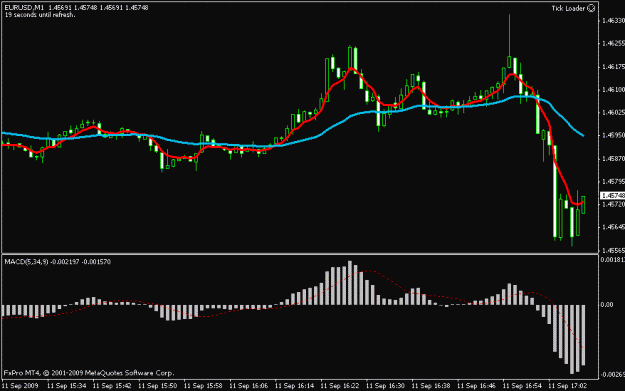Screen dimensions: 625x391
Task: Click the '11 Sep 15:34' time label
Action: coord(67,385)
